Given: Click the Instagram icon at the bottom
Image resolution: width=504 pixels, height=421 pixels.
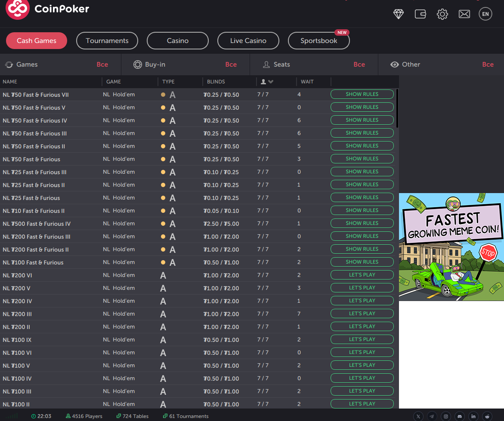Looking at the screenshot, I should (x=445, y=416).
